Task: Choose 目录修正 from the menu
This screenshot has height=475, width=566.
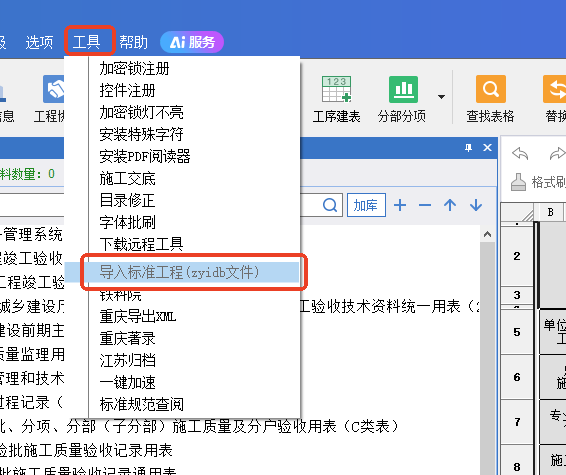Action: click(x=127, y=200)
